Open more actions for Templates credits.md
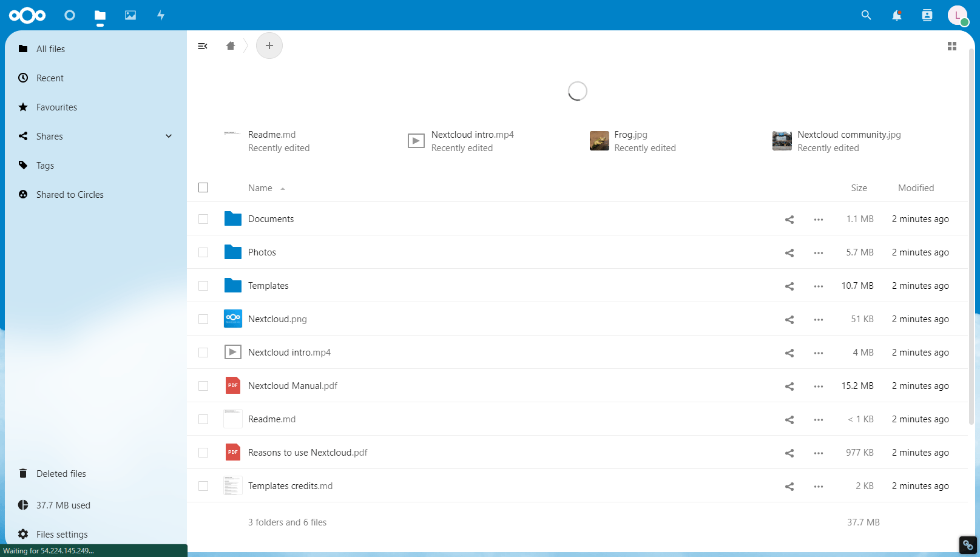Image resolution: width=980 pixels, height=557 pixels. coord(819,487)
